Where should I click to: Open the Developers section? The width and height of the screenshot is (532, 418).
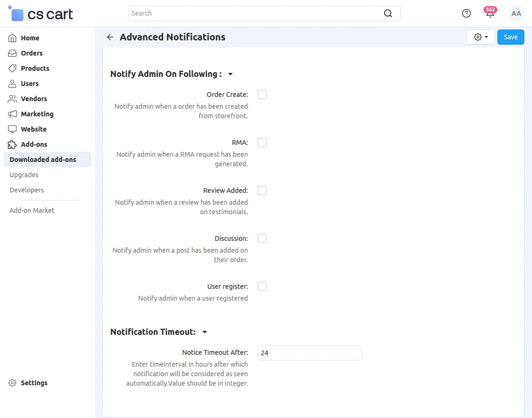(26, 190)
